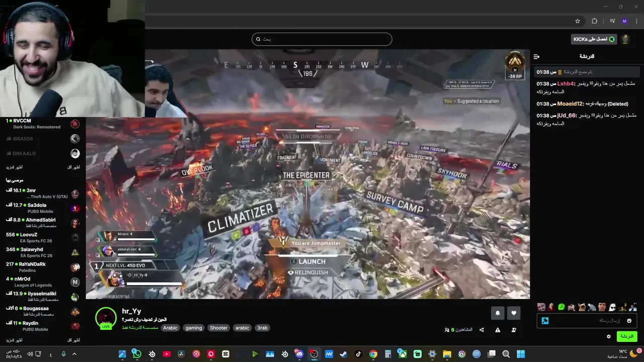The image size is (644, 362).
Task: Open the Xbox app from the taskbar
Action: pos(403,354)
